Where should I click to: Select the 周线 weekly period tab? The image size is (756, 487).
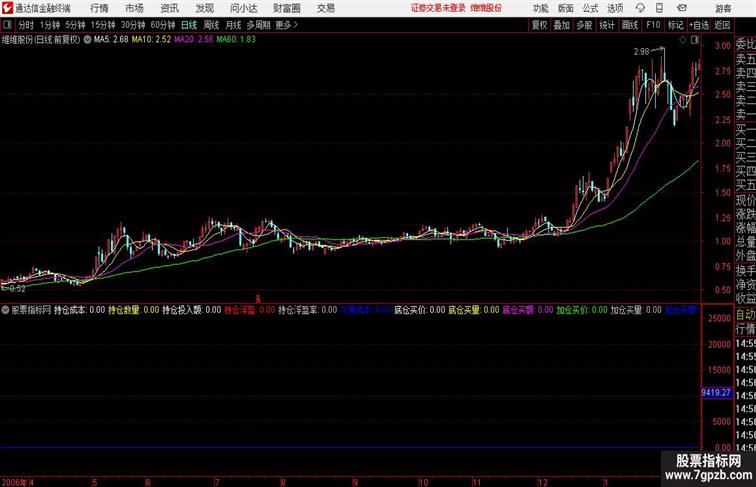211,25
